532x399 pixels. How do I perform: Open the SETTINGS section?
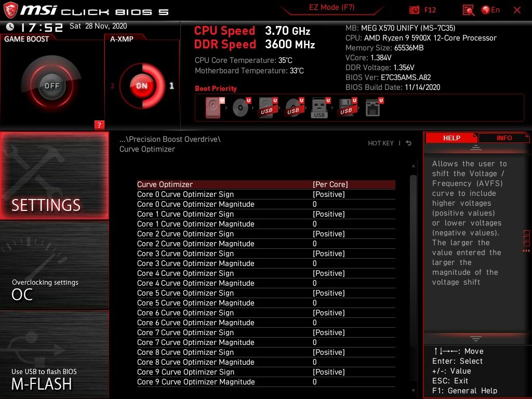54,176
